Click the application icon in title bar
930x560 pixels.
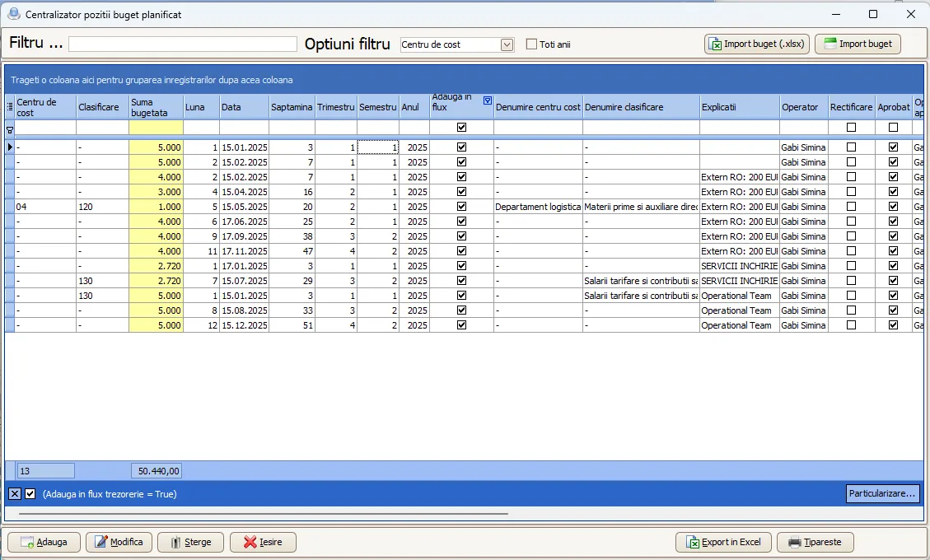(13, 14)
